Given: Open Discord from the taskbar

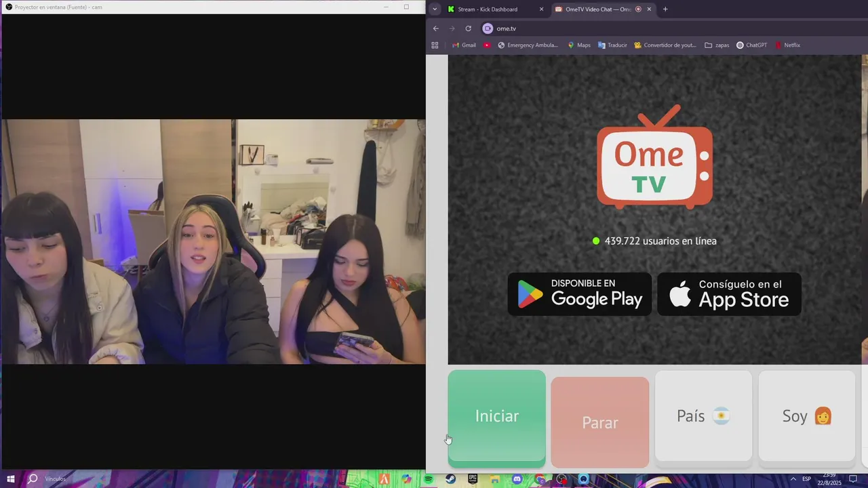Looking at the screenshot, I should tap(517, 479).
